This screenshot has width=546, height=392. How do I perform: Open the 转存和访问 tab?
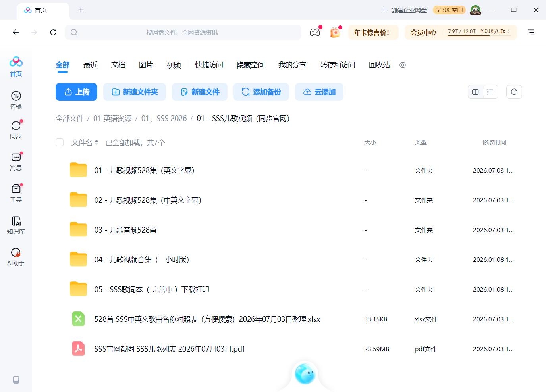point(338,65)
